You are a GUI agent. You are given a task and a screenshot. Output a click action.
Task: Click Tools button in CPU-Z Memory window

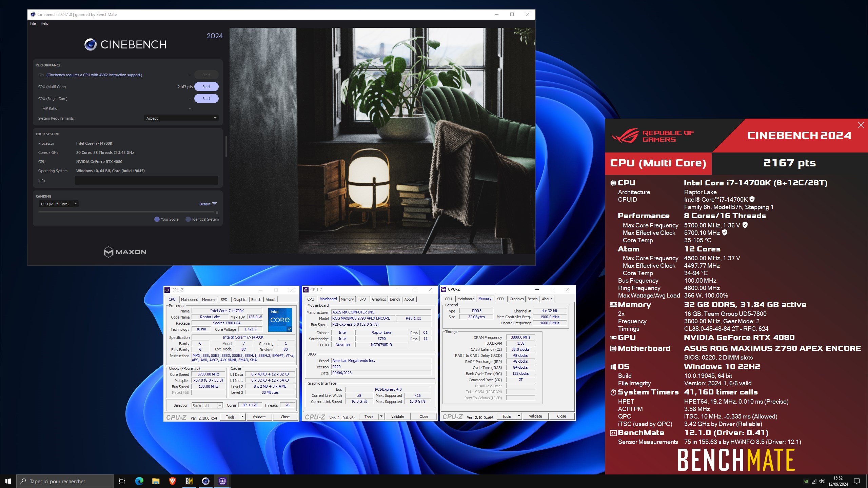pos(507,416)
